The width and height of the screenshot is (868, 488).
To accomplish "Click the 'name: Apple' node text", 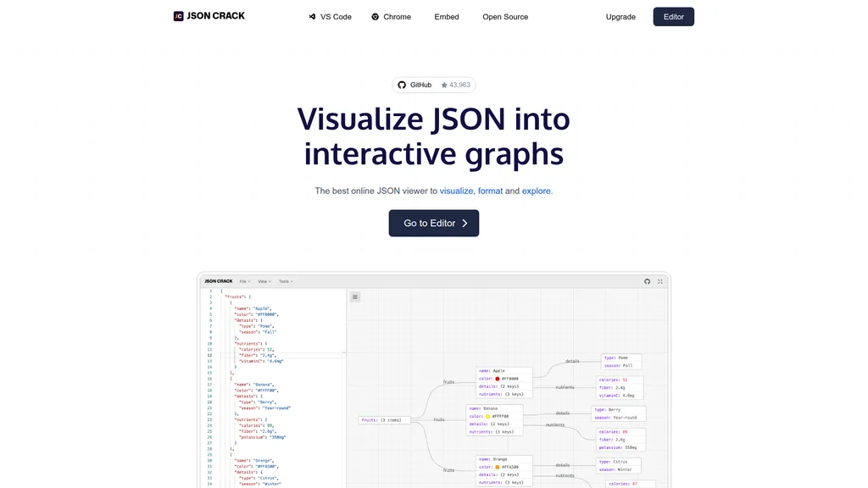I will coord(492,371).
